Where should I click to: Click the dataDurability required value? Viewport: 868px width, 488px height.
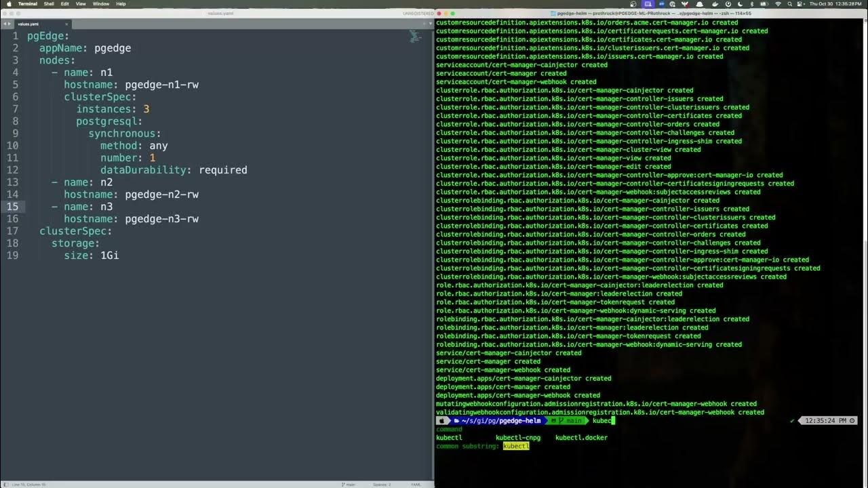[222, 170]
